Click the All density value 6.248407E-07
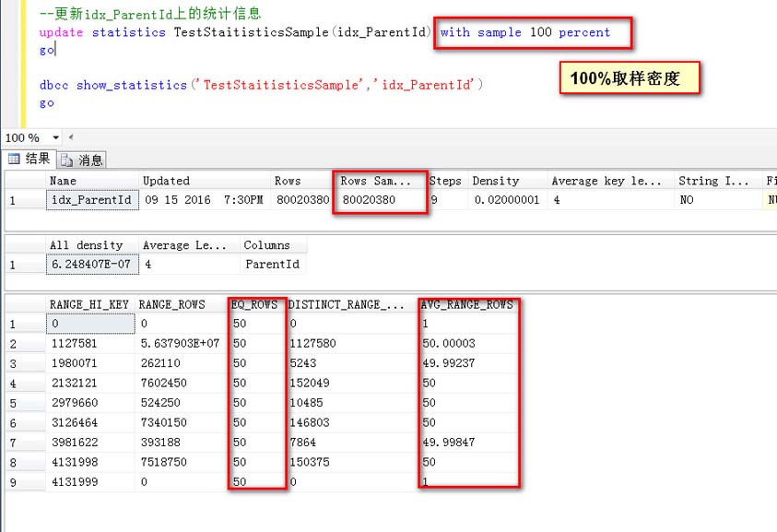This screenshot has height=532, width=777. 90,265
